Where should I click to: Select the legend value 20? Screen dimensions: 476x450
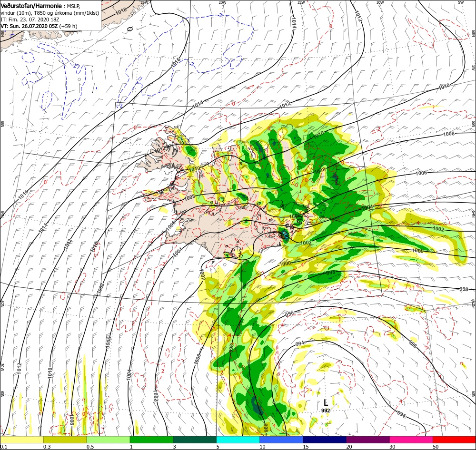click(x=349, y=447)
